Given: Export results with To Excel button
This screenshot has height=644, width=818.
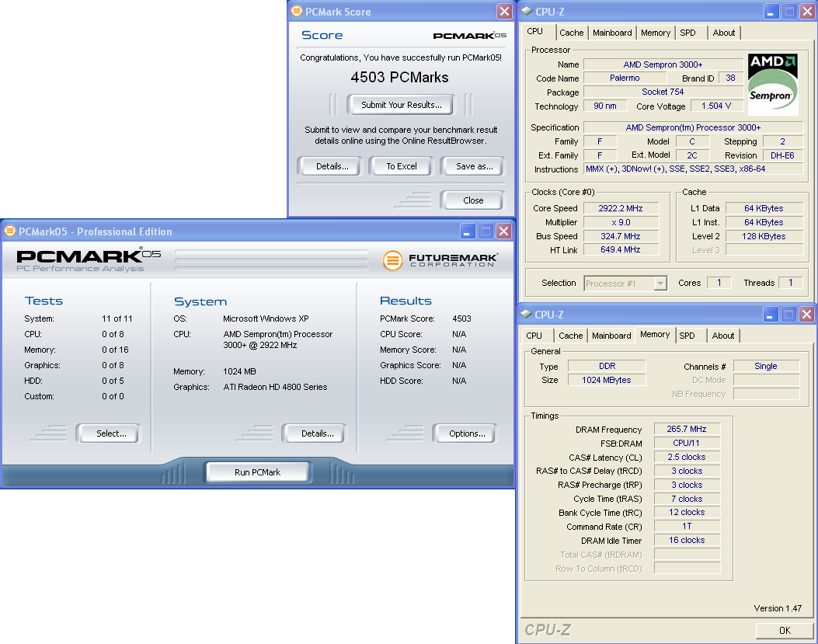Looking at the screenshot, I should pos(401,166).
